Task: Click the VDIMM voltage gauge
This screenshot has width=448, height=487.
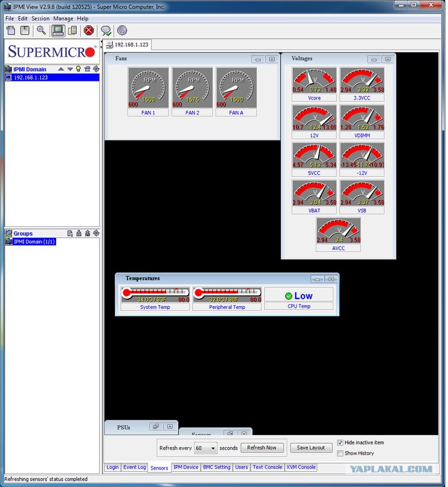Action: 362,118
